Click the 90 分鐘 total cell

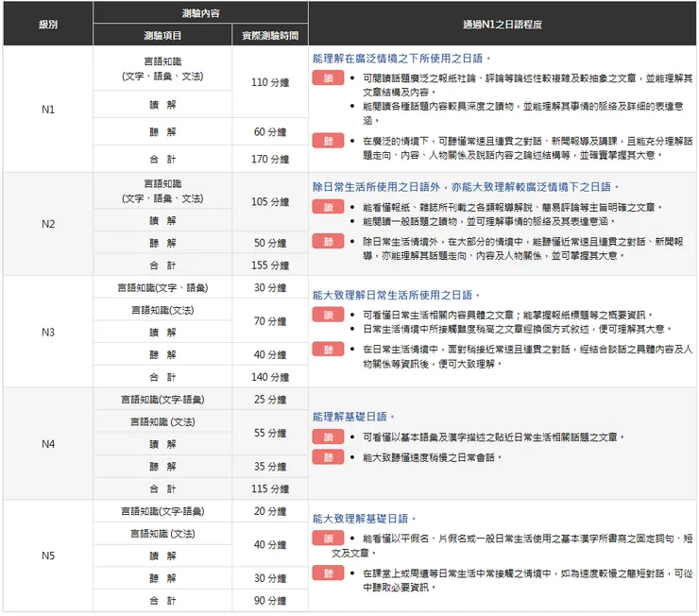click(270, 600)
